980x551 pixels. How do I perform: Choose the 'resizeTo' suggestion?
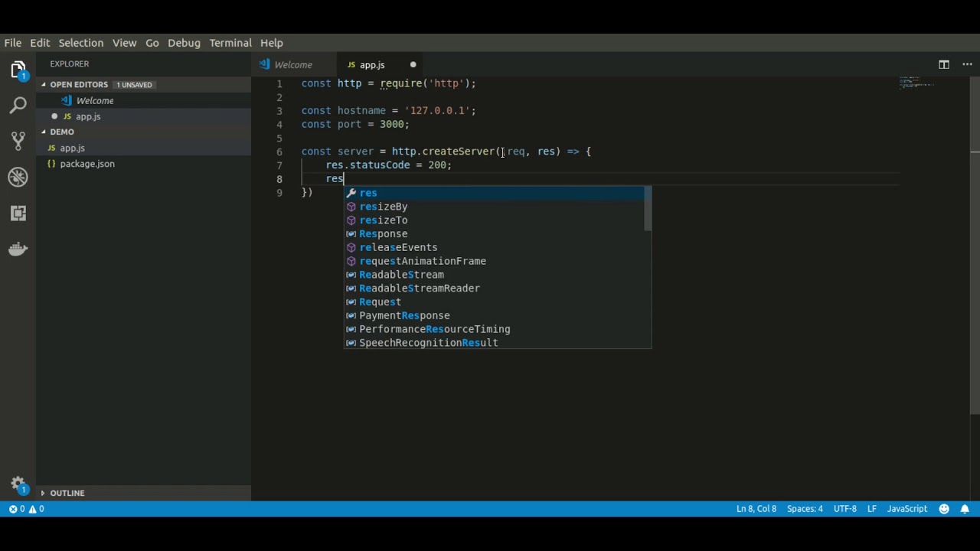(x=495, y=220)
